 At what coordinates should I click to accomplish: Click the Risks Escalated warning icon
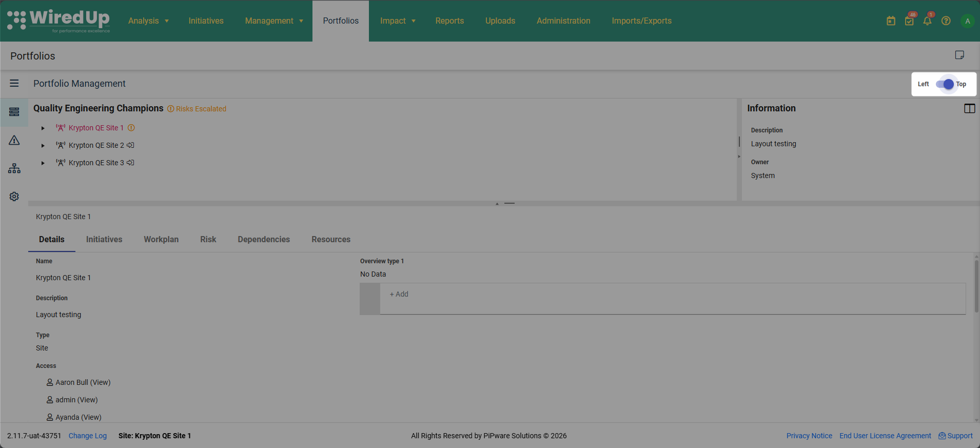tap(171, 109)
